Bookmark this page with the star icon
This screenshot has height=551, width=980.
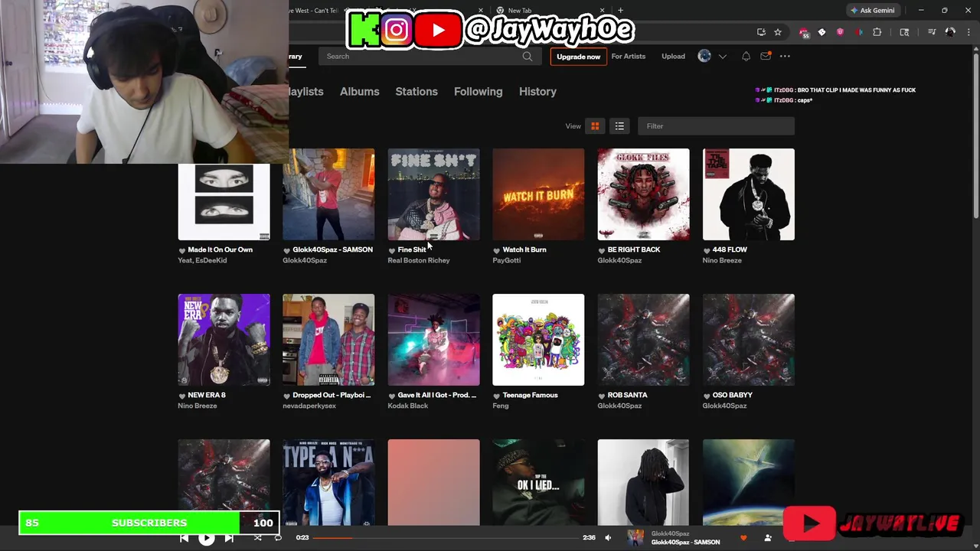pos(778,32)
